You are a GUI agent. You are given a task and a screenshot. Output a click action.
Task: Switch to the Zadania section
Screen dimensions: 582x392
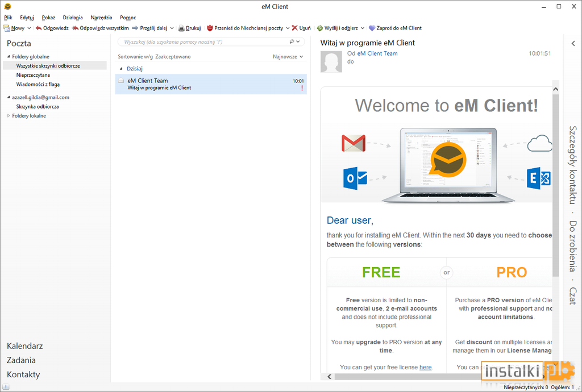click(x=21, y=360)
